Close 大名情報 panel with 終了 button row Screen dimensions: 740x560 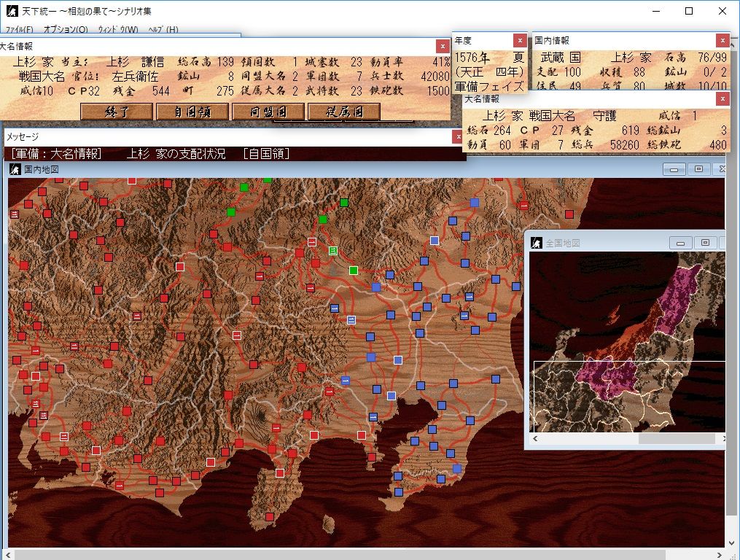[443, 46]
